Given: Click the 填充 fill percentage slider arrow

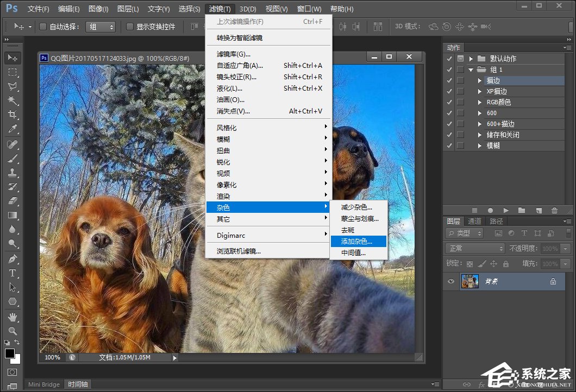Looking at the screenshot, I should click(x=565, y=263).
